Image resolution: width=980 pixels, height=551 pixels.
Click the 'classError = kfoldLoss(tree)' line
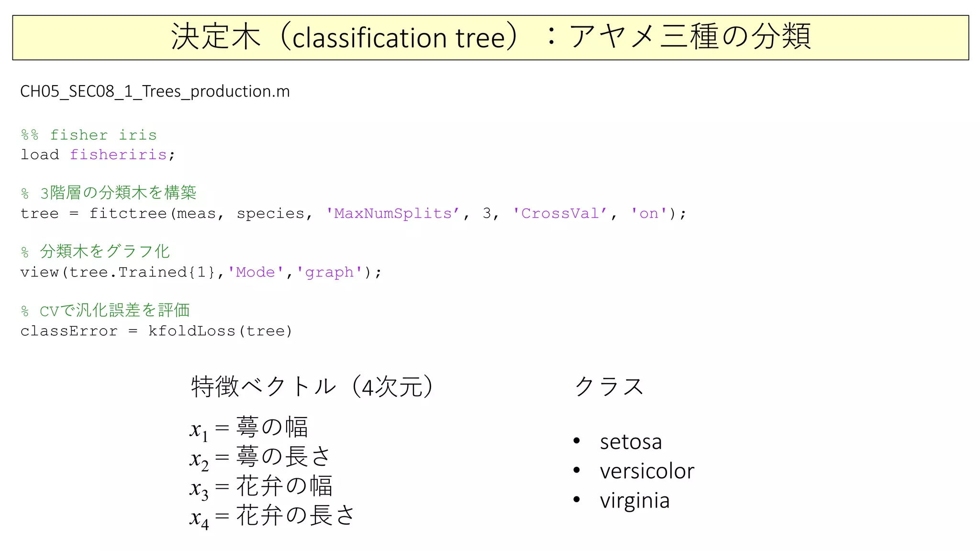coord(156,331)
